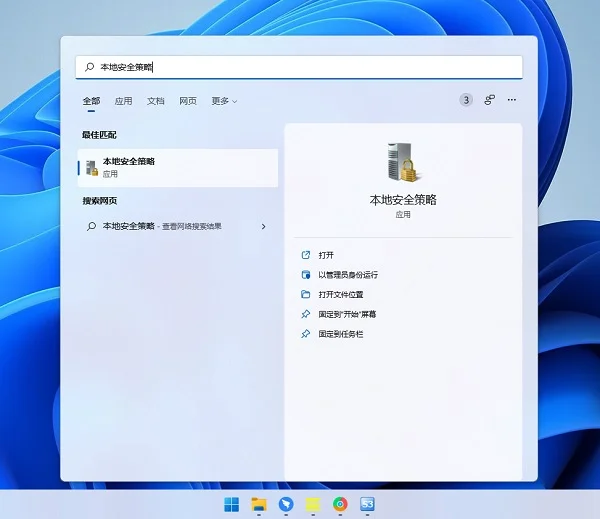Viewport: 600px width, 519px height.
Task: Click the pin icon beside 固定到任务栏
Action: (x=305, y=334)
